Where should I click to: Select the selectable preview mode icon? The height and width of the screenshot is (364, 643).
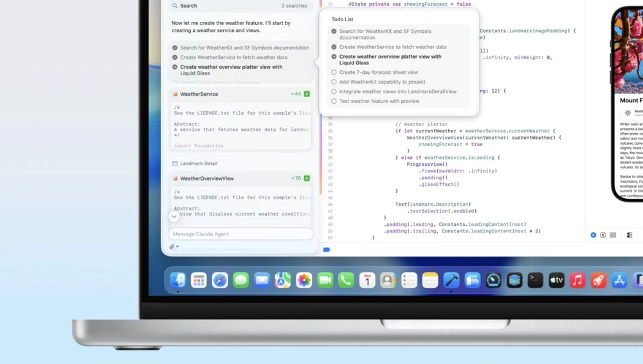pos(603,235)
